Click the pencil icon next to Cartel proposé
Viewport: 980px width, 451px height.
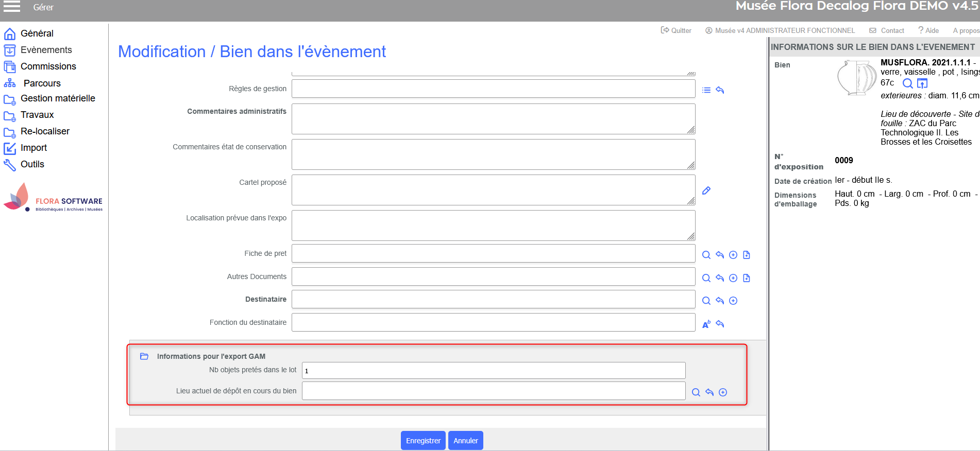tap(706, 190)
